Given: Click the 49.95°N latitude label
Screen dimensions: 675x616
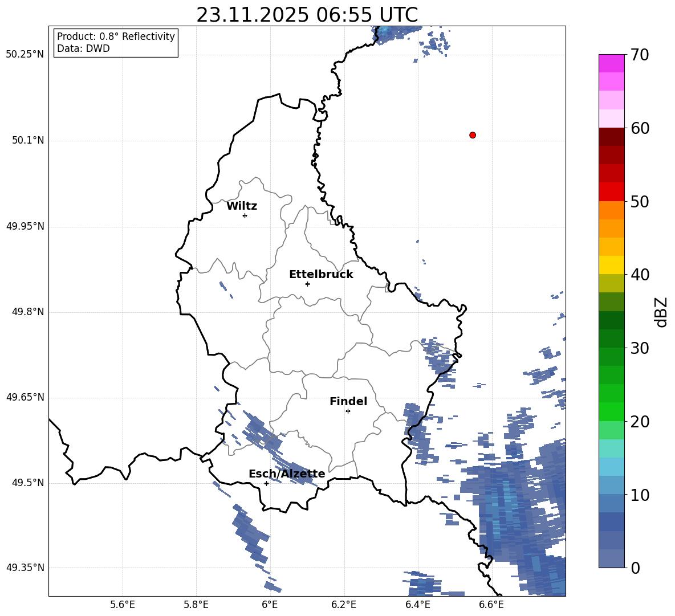Looking at the screenshot, I should coord(25,226).
